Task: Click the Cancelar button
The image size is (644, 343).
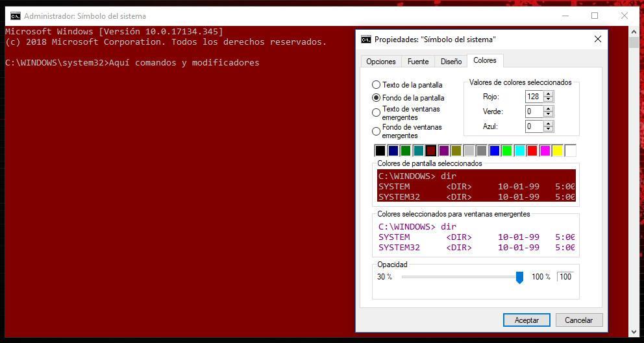Action: pyautogui.click(x=578, y=320)
